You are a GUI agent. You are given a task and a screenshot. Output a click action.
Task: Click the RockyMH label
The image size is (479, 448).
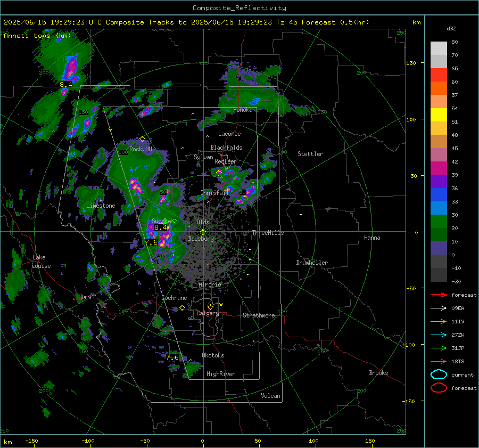tap(141, 149)
